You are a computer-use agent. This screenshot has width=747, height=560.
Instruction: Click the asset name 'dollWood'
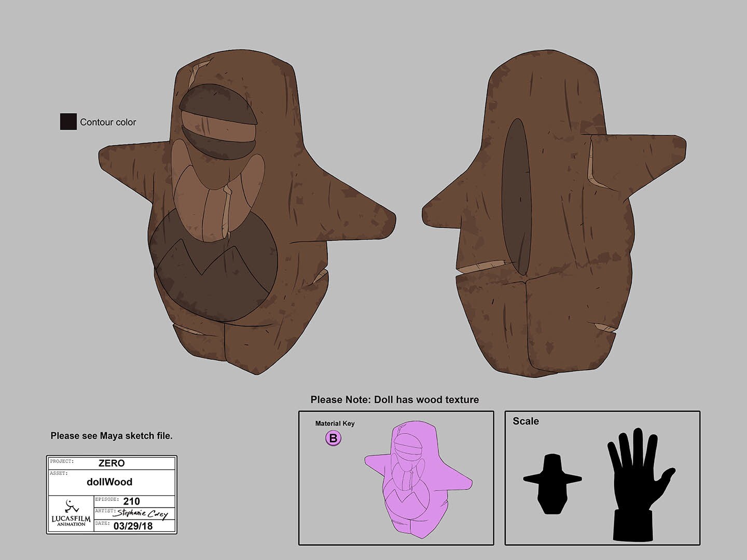click(109, 482)
